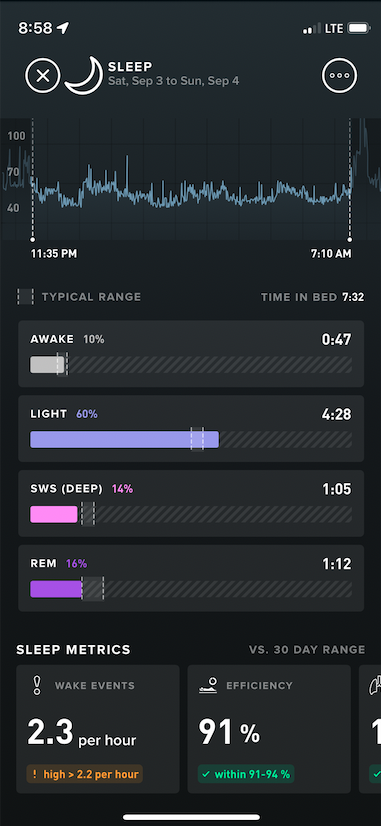Viewport: 381px width, 826px height.
Task: Tap the Efficiency person-in-bed icon
Action: [208, 685]
